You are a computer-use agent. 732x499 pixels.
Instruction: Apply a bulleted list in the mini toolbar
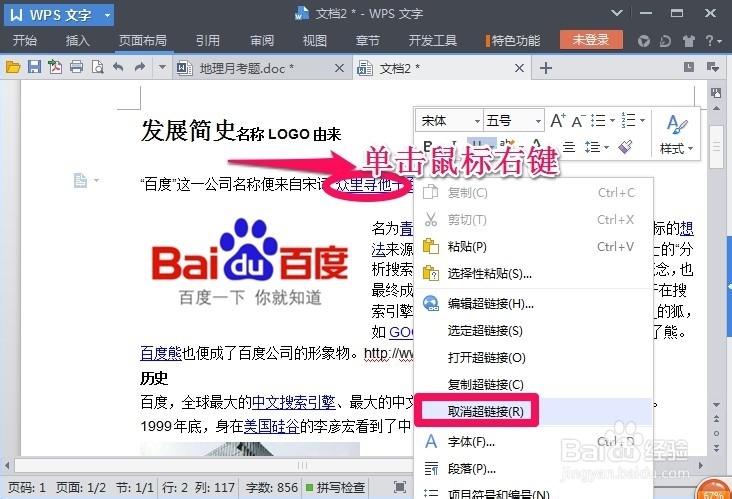[x=598, y=121]
